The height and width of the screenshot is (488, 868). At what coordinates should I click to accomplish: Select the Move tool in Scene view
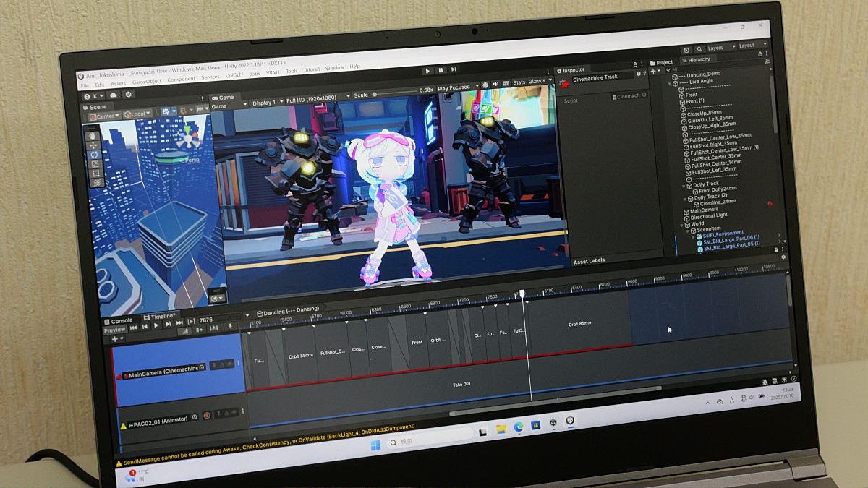click(93, 145)
